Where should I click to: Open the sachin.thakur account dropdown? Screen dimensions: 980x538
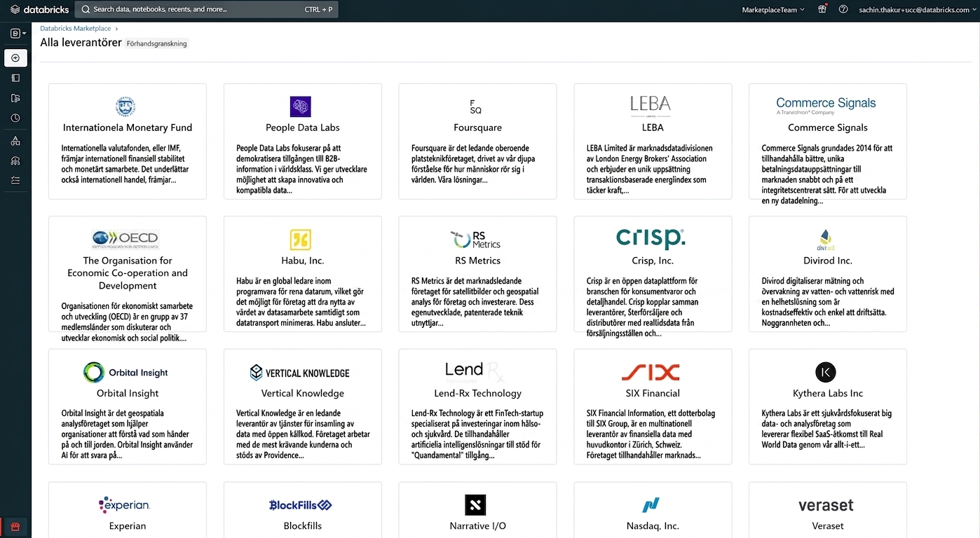[x=916, y=10]
